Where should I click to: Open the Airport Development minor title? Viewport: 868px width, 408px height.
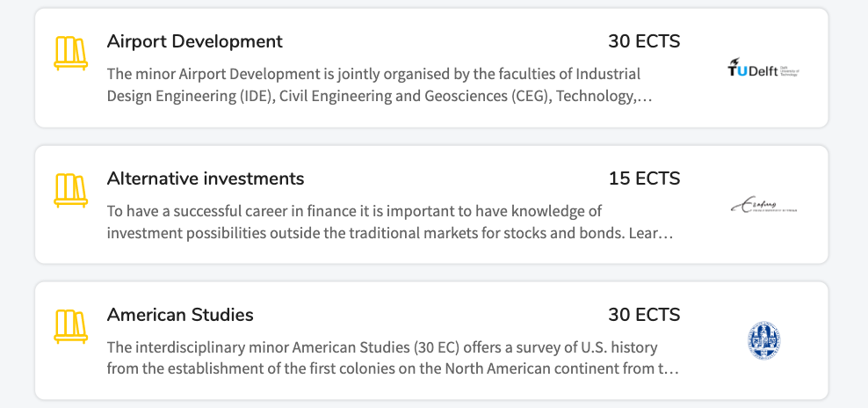(194, 41)
